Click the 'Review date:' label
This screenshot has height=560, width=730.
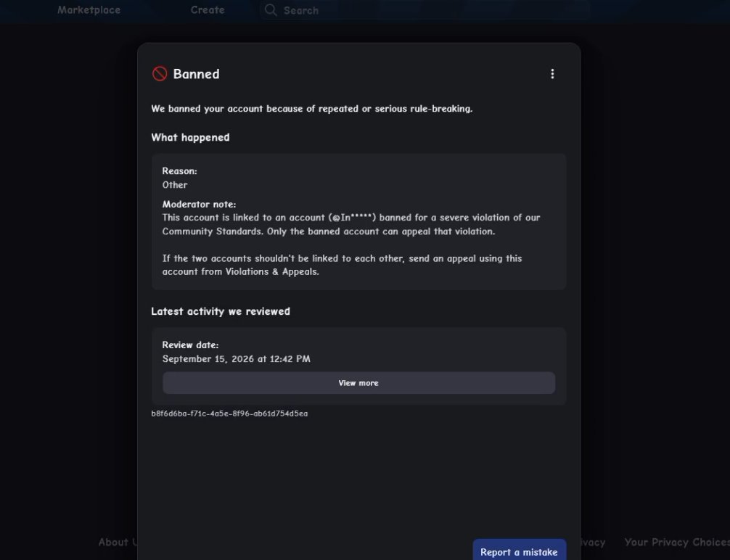tap(190, 345)
